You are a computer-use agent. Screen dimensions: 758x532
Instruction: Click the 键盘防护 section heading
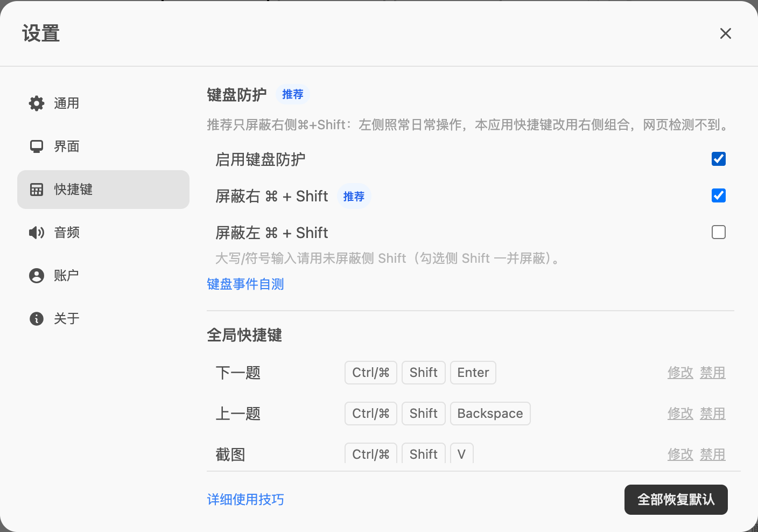point(237,95)
